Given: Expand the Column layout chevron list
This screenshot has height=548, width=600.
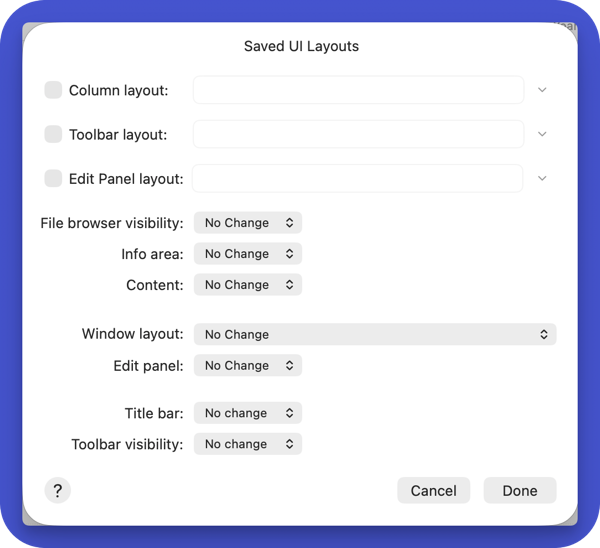Looking at the screenshot, I should pos(542,90).
